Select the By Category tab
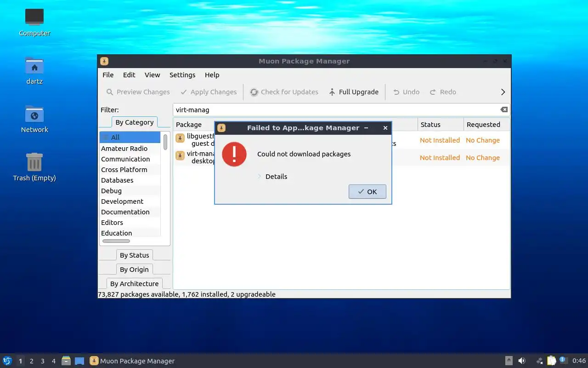 pos(135,122)
